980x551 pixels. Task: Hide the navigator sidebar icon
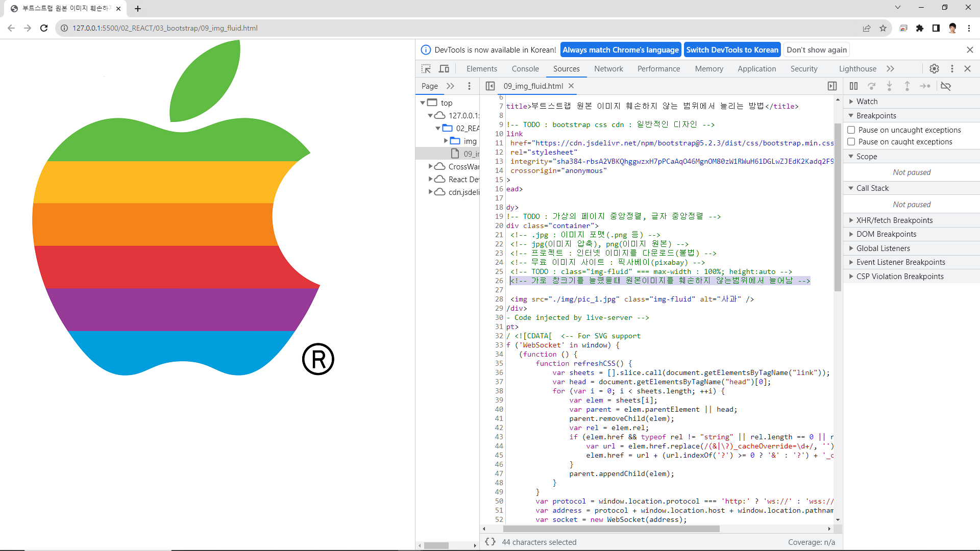tap(490, 86)
